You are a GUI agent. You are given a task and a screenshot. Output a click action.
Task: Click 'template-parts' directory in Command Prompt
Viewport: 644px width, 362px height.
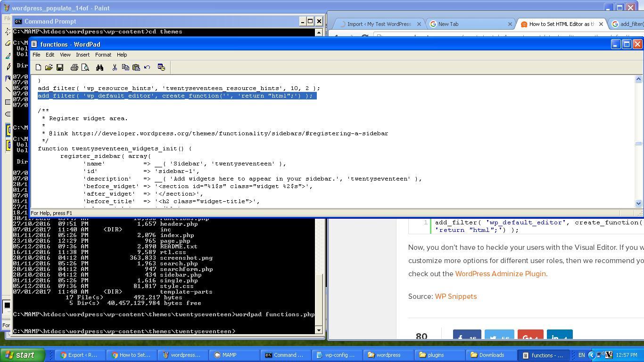(x=186, y=292)
